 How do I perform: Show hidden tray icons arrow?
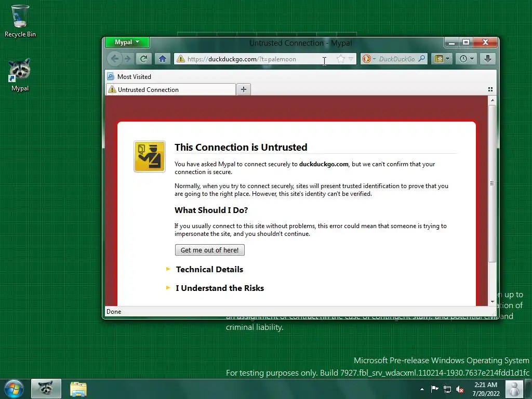click(x=422, y=389)
